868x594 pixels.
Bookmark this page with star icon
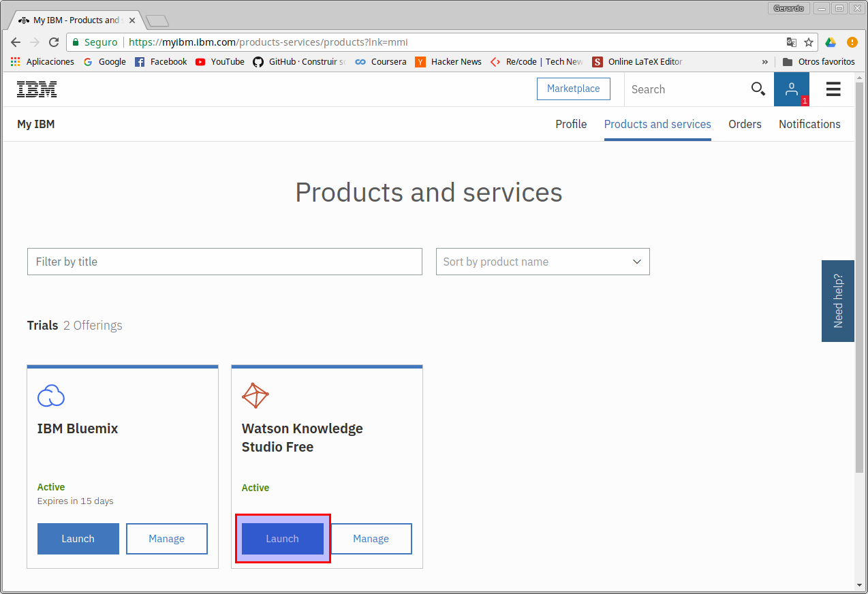click(x=809, y=42)
